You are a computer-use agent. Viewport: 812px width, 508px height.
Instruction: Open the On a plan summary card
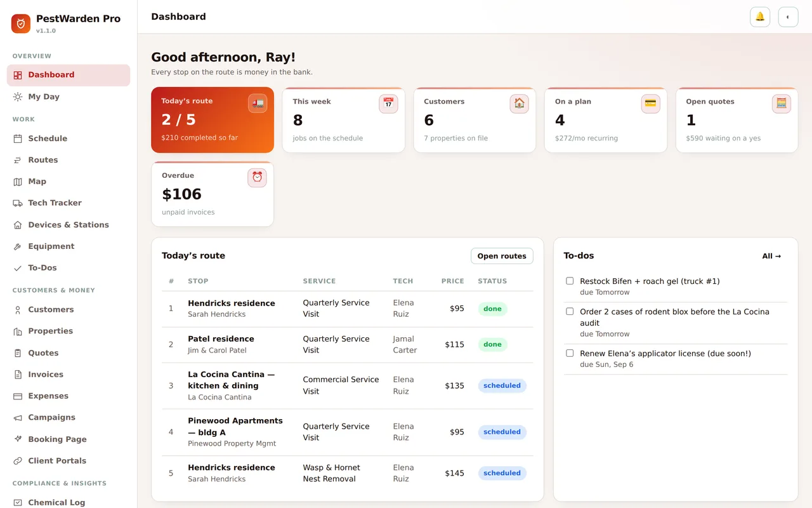pyautogui.click(x=606, y=120)
